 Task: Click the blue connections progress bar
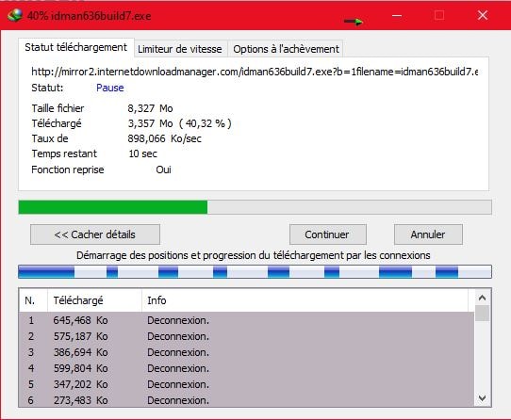click(x=255, y=272)
